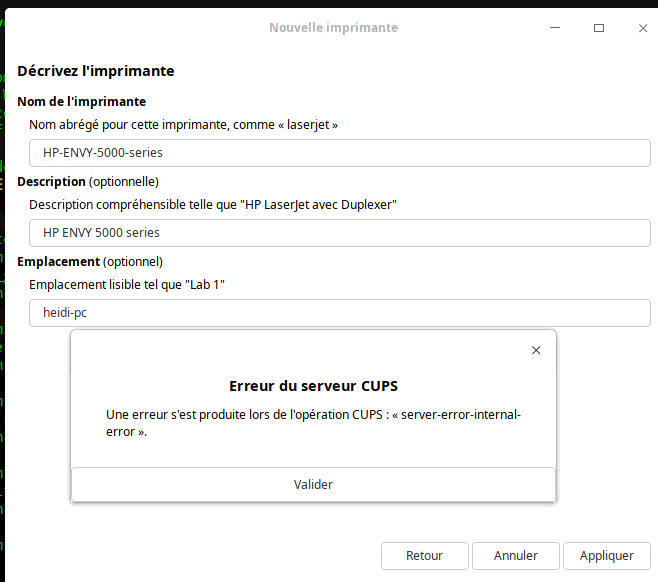Screen dimensions: 658x582
Task: Minimize the Nouvelle imprimante window
Action: (556, 28)
